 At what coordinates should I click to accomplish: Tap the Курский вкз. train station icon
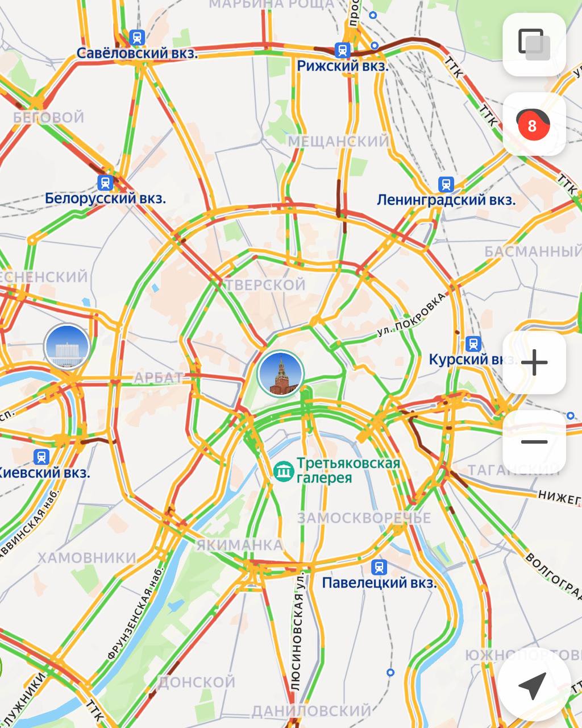[x=473, y=344]
